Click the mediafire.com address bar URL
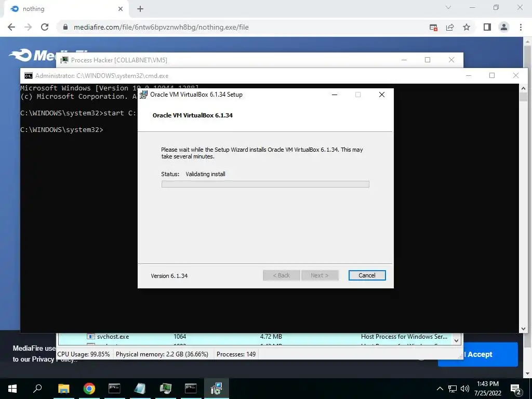 pos(161,27)
